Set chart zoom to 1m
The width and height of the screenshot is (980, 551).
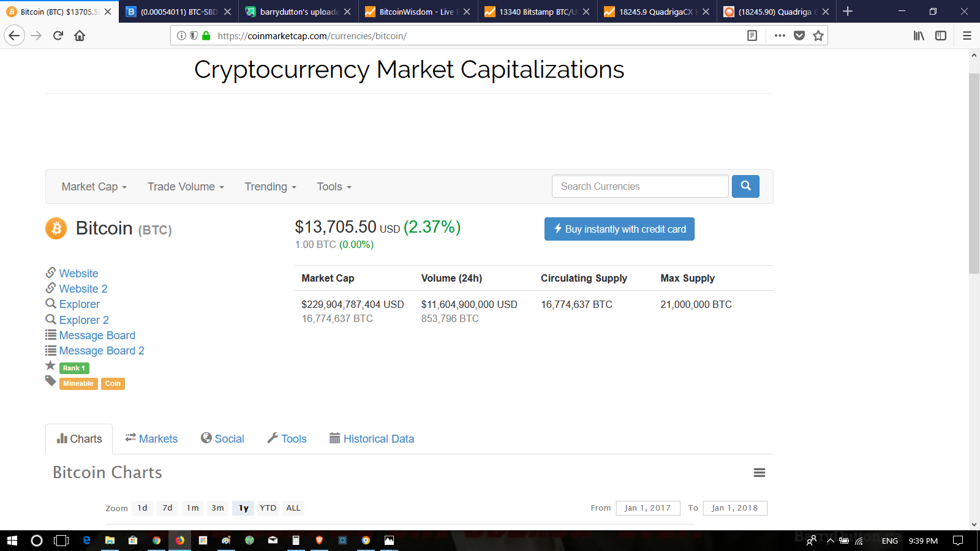coord(192,508)
